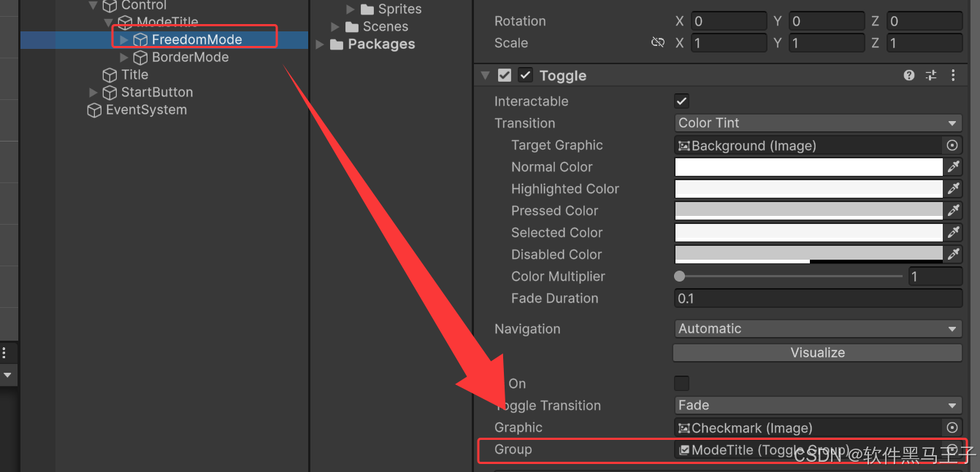The height and width of the screenshot is (472, 980).
Task: Expand the FreedomMode hierarchy node
Action: point(123,39)
